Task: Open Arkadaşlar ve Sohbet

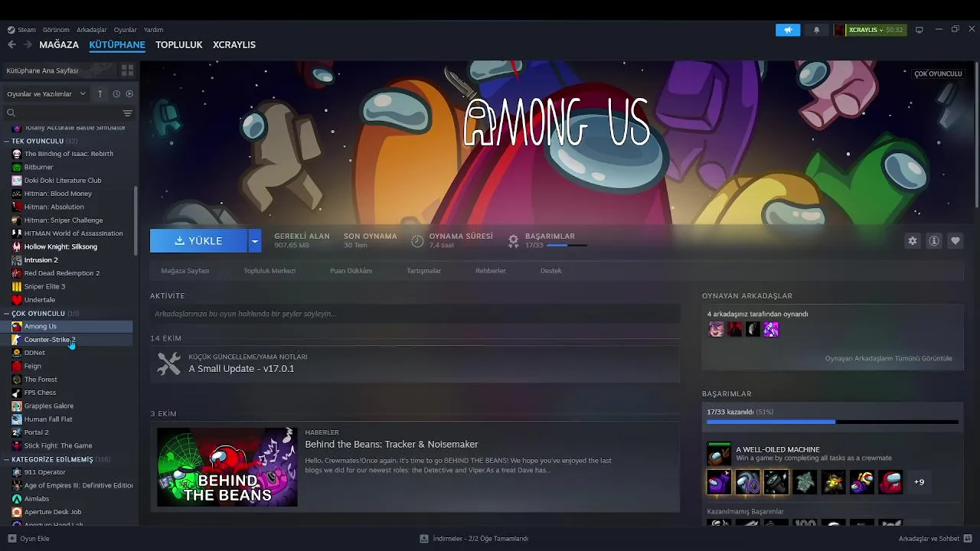Action: pyautogui.click(x=936, y=539)
